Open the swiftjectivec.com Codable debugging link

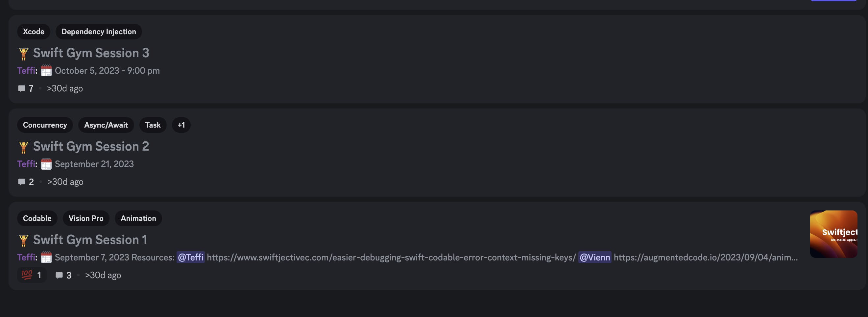391,257
